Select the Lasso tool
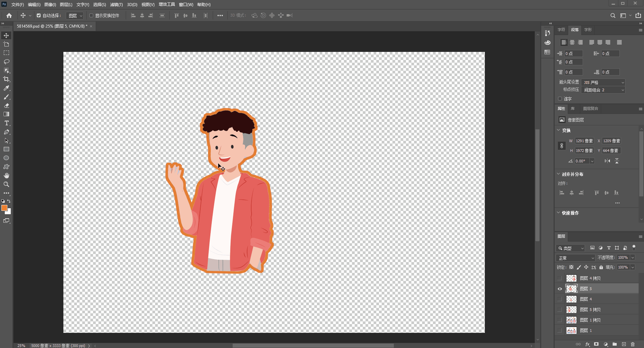Screen dimensions: 644x348 (x=6, y=62)
